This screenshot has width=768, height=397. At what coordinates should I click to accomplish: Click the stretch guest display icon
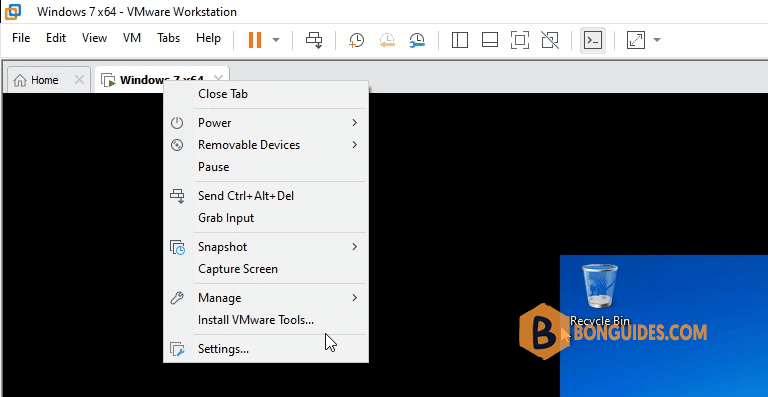(x=636, y=40)
